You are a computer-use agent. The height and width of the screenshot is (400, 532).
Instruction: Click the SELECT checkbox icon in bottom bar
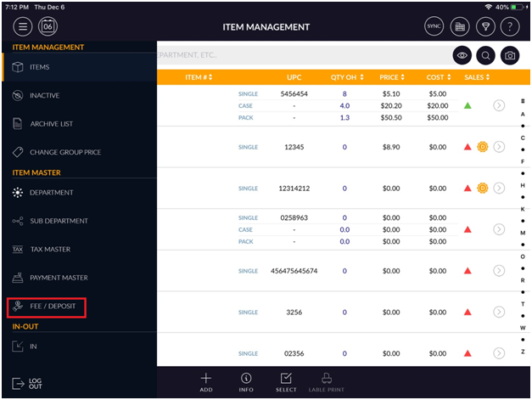[x=286, y=381]
